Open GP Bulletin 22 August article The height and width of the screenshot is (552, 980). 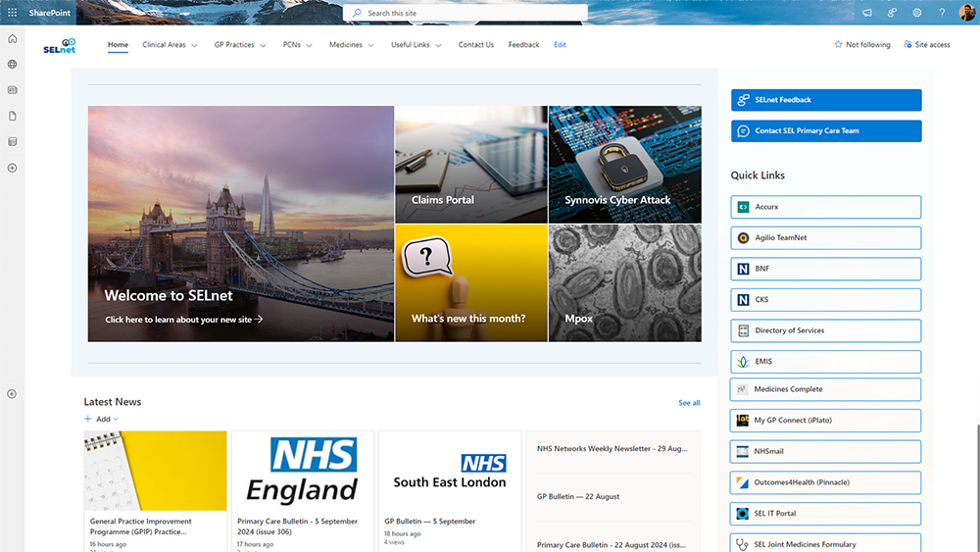(x=578, y=496)
